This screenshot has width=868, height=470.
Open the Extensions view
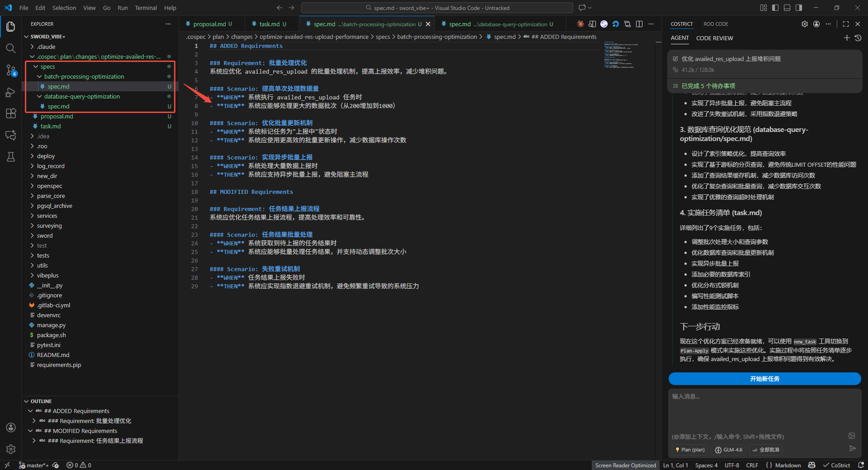pyautogui.click(x=11, y=113)
